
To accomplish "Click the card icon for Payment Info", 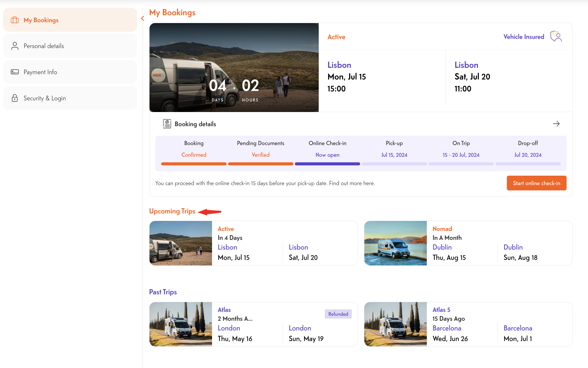I will [x=15, y=72].
